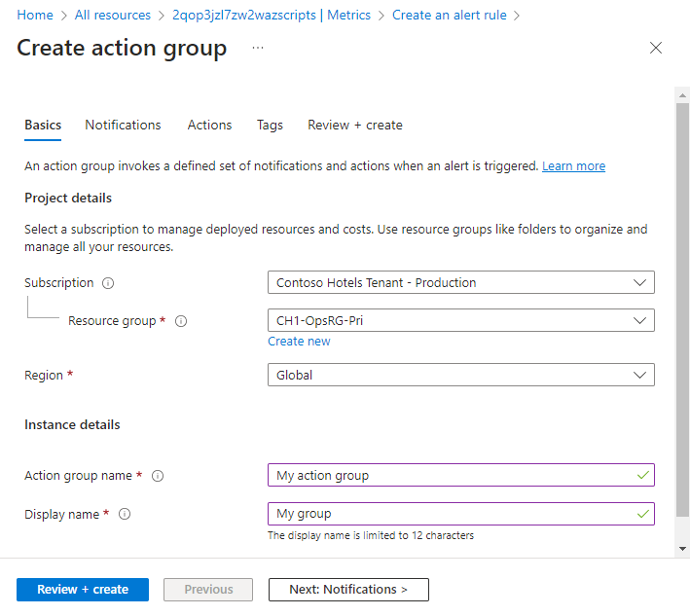Click the Display name text field
Screen dimensions: 690x616
[x=453, y=514]
